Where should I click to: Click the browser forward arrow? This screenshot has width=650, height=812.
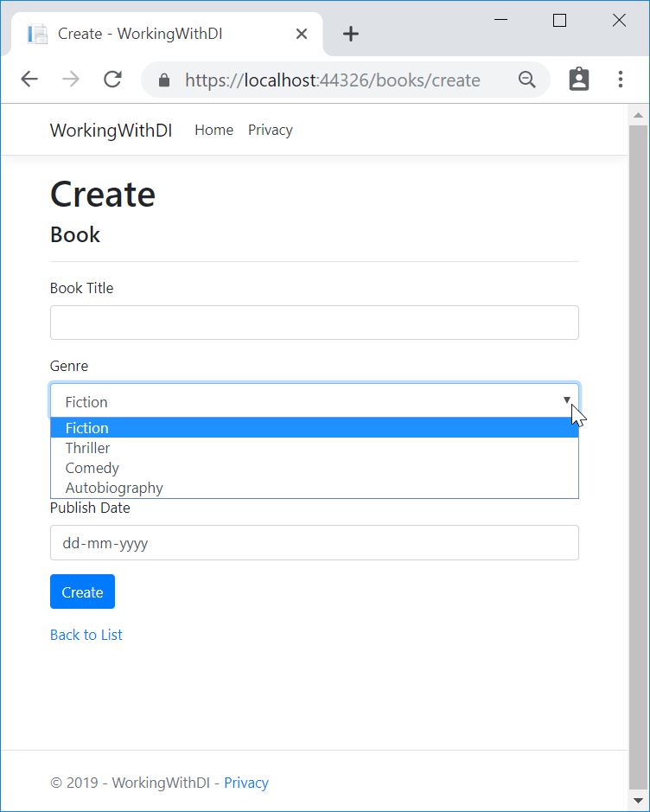71,80
